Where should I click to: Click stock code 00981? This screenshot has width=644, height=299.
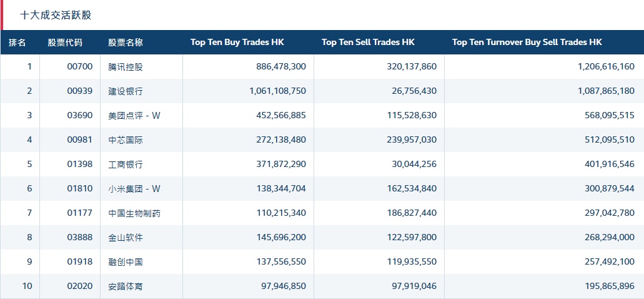[80, 140]
